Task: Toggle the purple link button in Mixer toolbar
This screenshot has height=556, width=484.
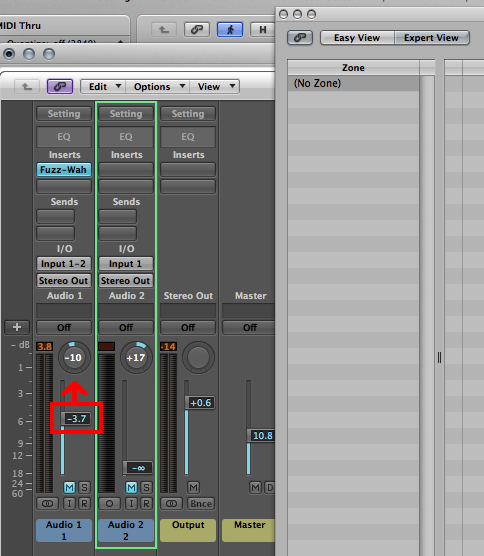Action: tap(60, 86)
